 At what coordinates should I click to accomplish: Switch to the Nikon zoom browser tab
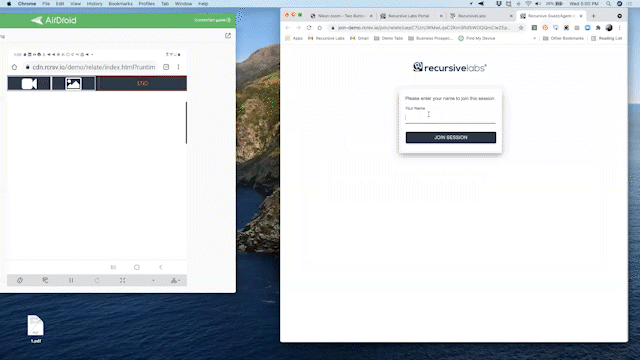click(x=341, y=16)
